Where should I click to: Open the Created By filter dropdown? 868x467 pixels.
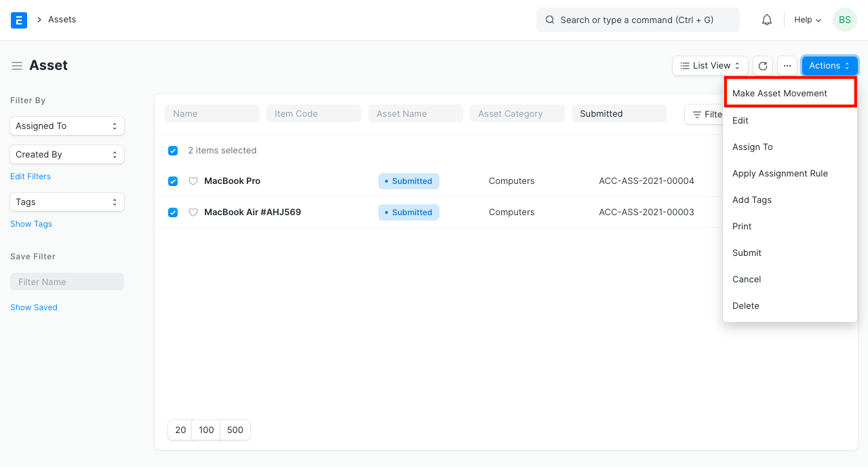tap(66, 154)
